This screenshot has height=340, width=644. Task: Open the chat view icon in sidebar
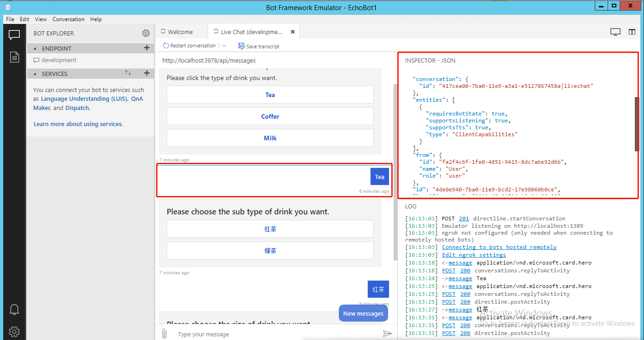click(x=14, y=35)
